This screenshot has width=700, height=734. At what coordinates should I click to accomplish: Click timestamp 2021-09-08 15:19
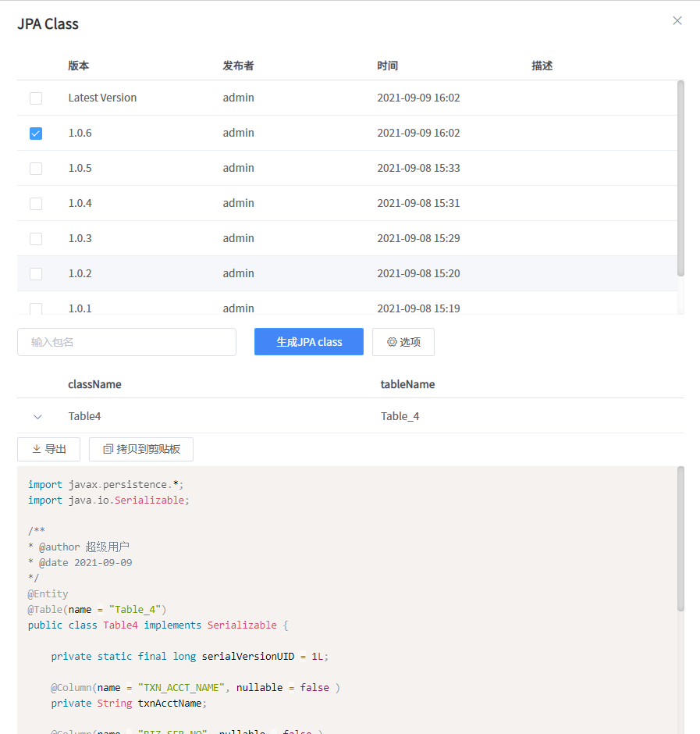(x=419, y=308)
